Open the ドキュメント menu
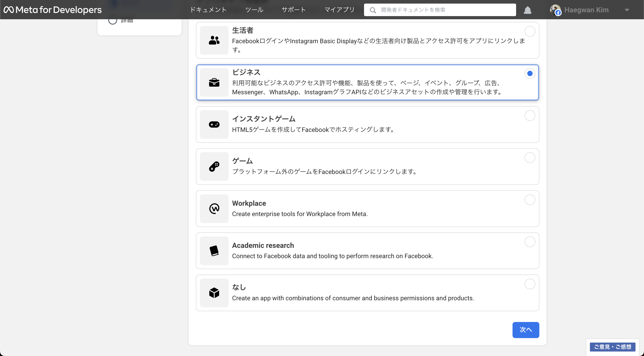The image size is (644, 356). coord(208,10)
